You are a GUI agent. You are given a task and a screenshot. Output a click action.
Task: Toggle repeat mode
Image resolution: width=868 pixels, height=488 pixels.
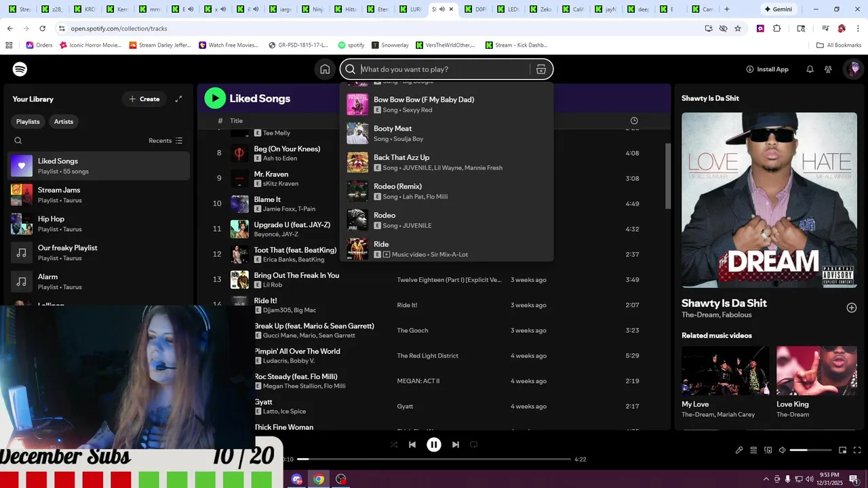click(x=474, y=445)
